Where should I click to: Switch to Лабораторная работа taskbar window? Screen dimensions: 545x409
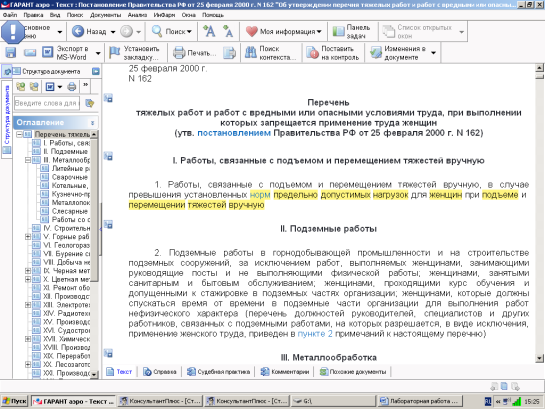(x=419, y=401)
